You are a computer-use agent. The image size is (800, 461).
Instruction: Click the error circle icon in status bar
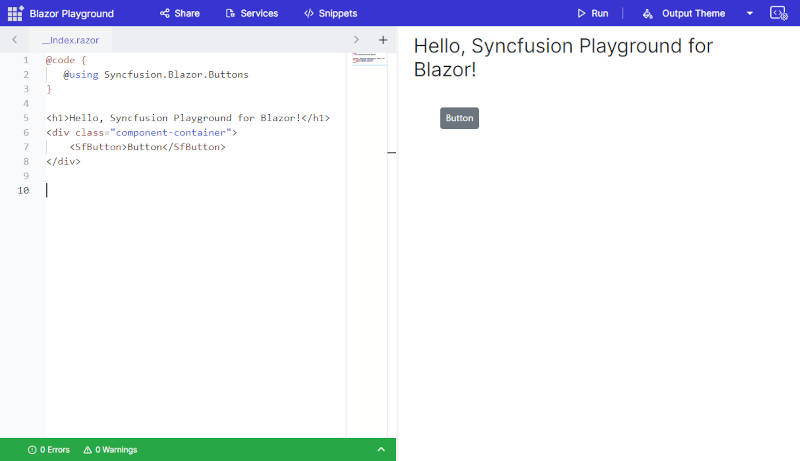32,450
